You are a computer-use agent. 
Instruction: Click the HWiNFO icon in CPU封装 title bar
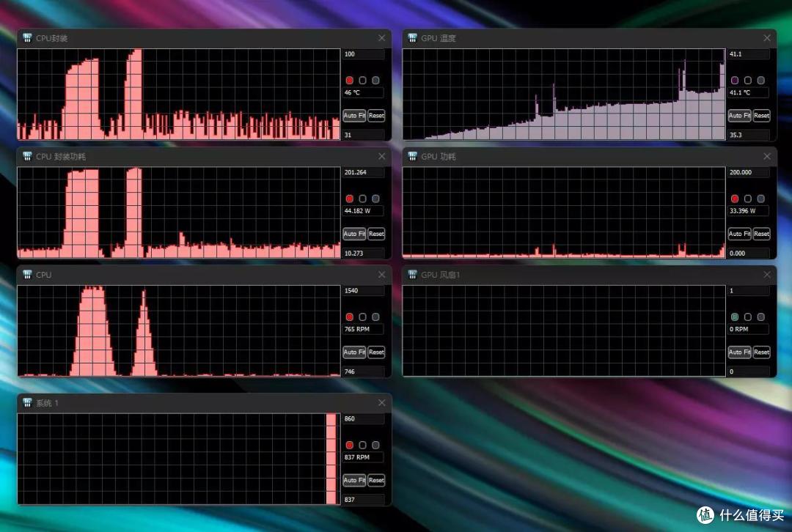click(x=27, y=38)
